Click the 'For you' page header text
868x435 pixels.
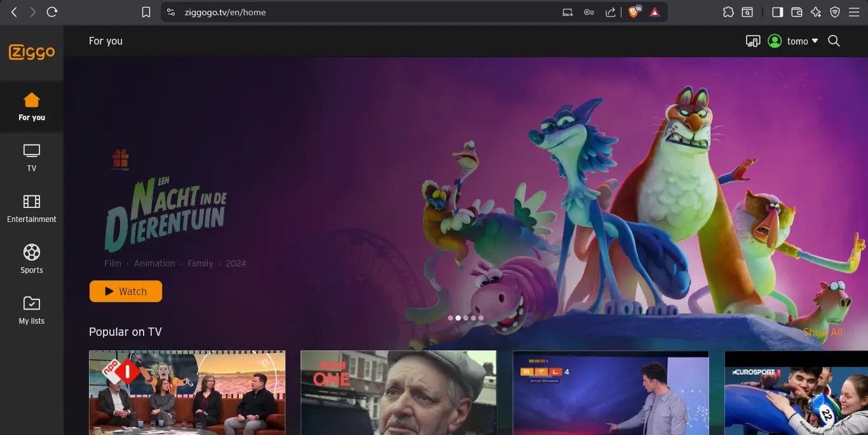click(x=105, y=41)
